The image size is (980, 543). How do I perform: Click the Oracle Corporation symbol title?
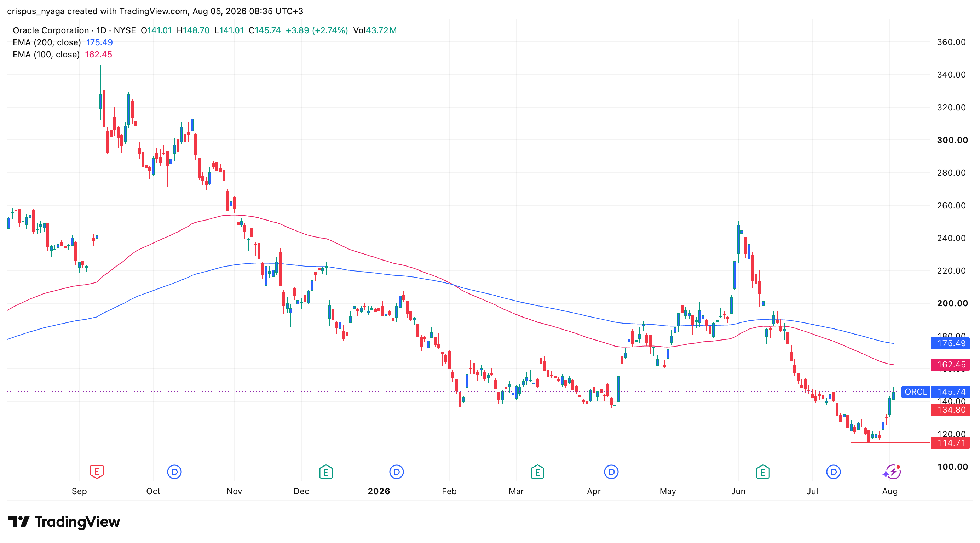pos(51,30)
